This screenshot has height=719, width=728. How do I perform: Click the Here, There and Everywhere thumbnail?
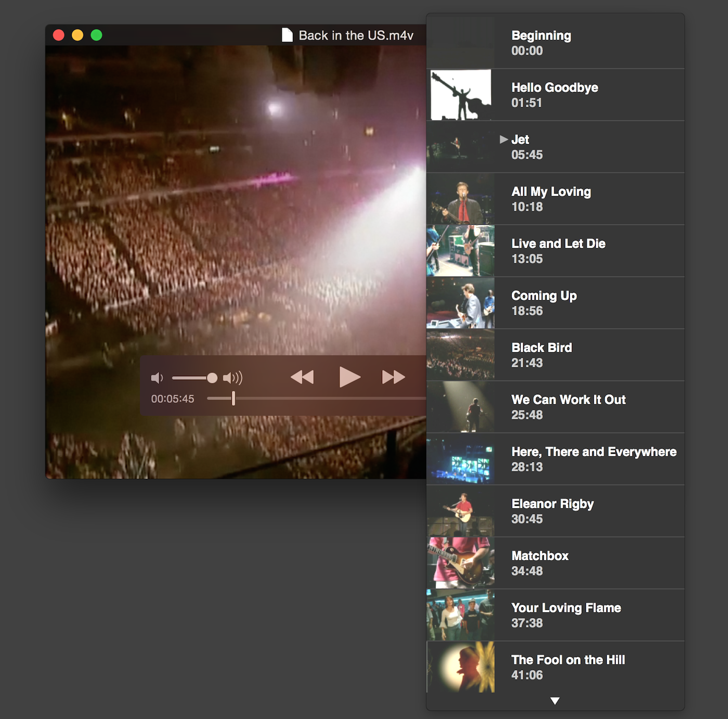coord(460,459)
